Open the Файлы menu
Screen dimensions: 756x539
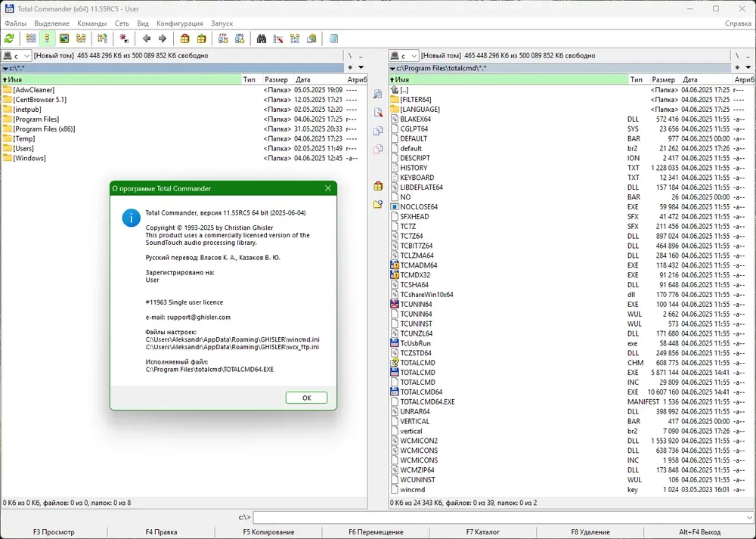tap(15, 23)
